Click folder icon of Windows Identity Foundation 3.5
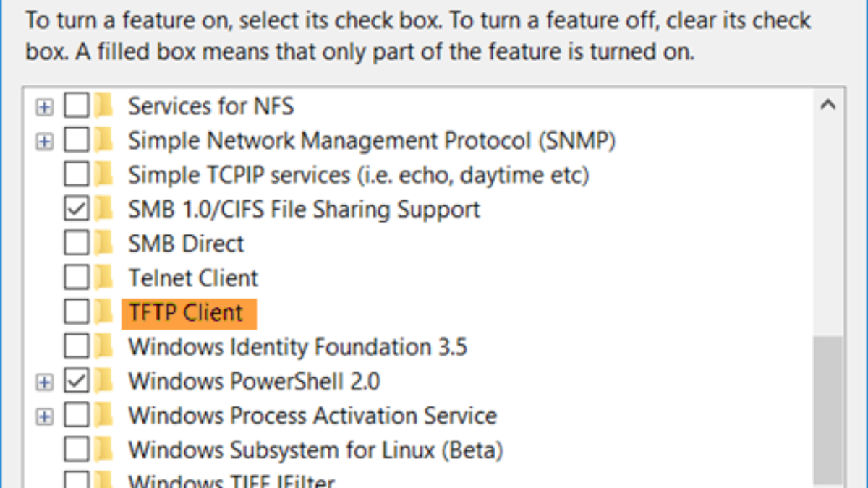 (105, 347)
